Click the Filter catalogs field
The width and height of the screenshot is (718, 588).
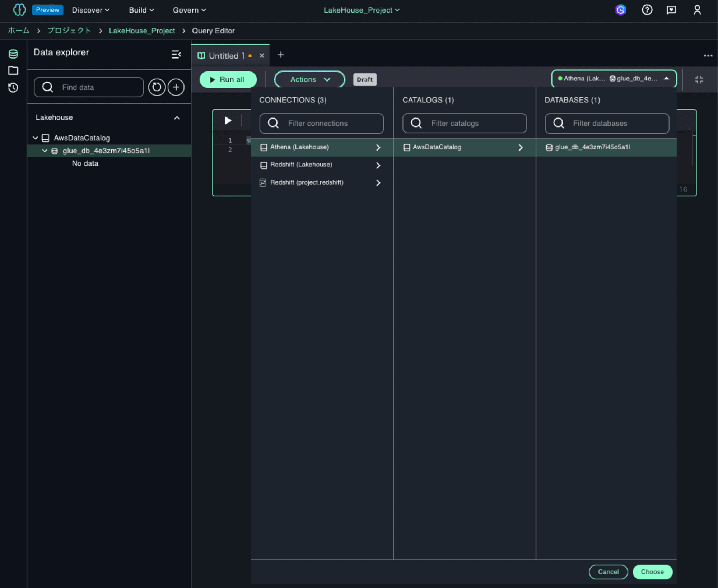465,123
